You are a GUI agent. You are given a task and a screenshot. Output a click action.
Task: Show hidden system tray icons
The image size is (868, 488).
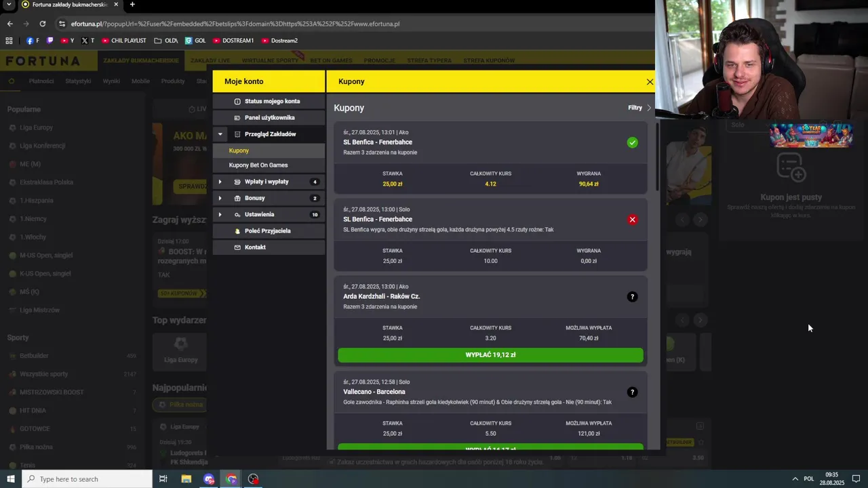(x=795, y=479)
